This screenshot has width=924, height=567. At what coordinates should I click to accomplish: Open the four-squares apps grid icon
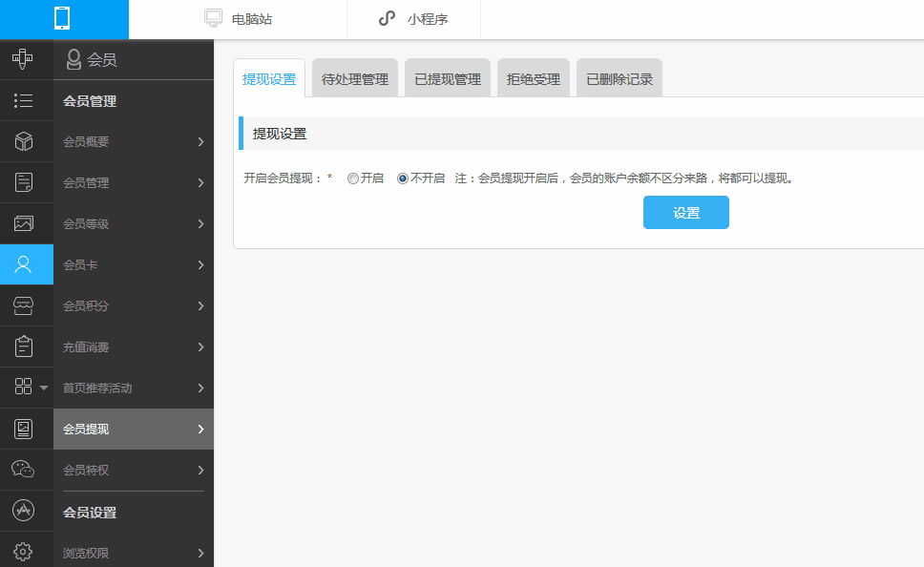coord(23,387)
